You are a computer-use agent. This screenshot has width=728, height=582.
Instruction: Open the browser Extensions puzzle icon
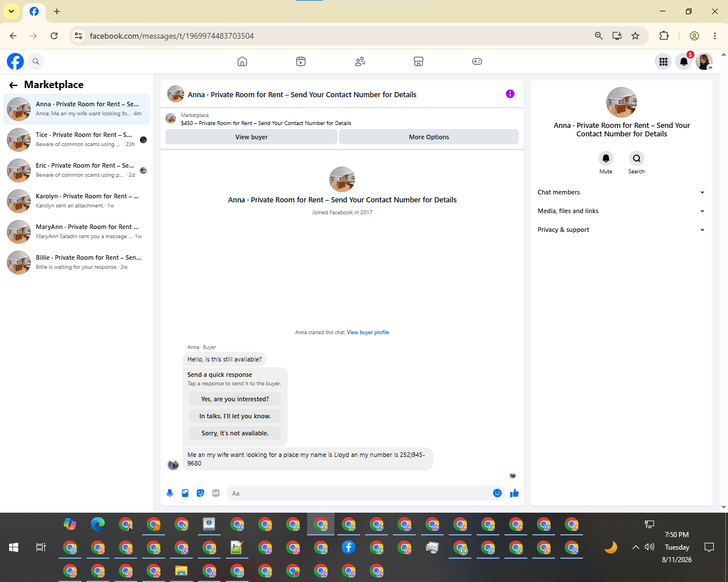pos(664,36)
